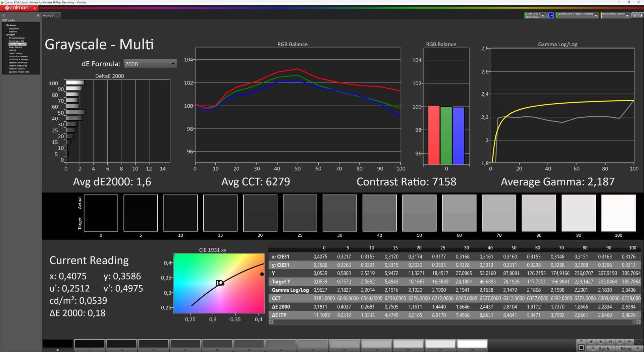This screenshot has height=352, width=644.
Task: Click the Back button
Action: click(603, 349)
